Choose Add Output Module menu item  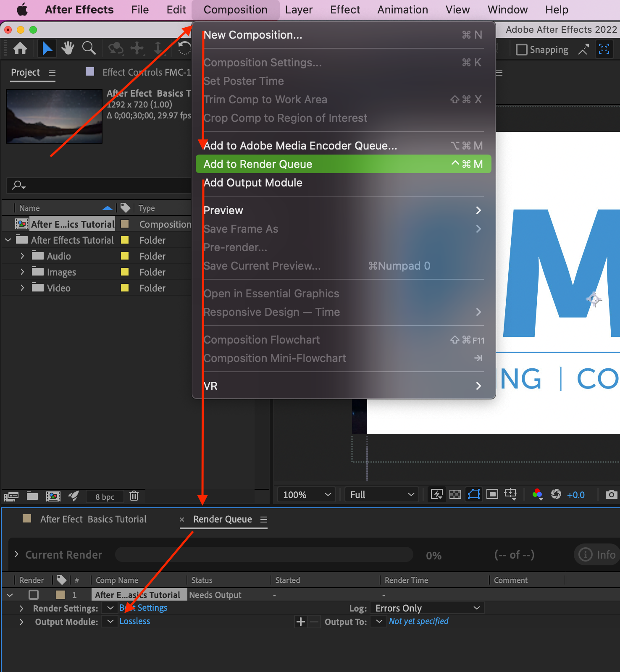pyautogui.click(x=343, y=183)
